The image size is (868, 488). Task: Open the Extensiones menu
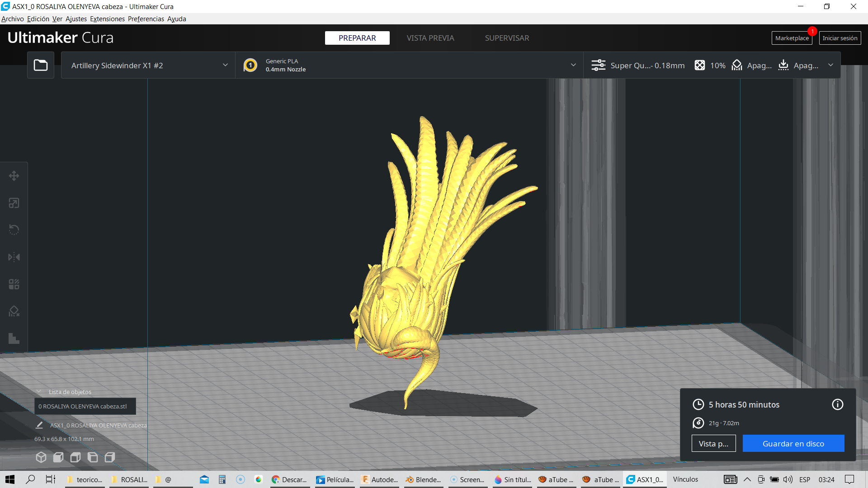[x=107, y=19]
